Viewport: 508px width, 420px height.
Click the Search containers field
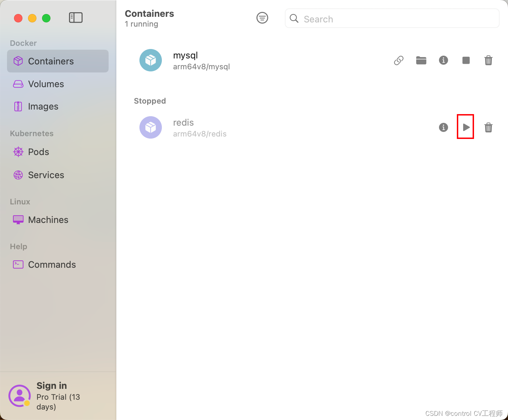click(392, 19)
